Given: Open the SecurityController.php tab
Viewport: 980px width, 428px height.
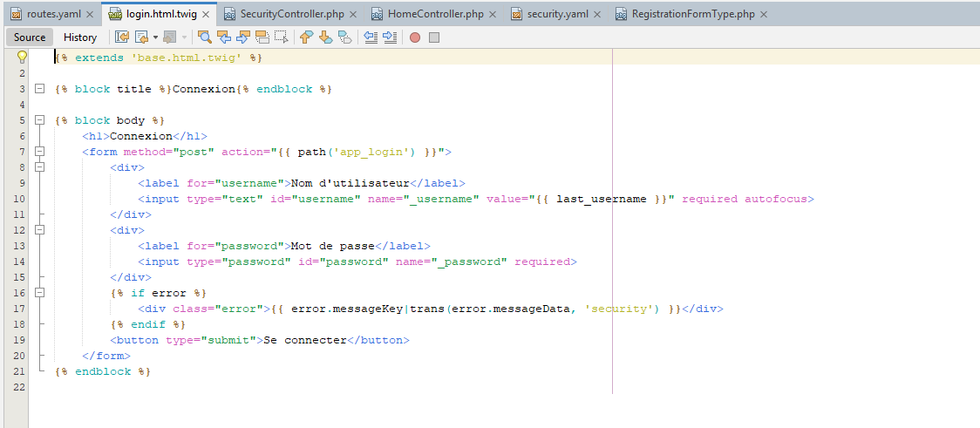Looking at the screenshot, I should point(292,14).
